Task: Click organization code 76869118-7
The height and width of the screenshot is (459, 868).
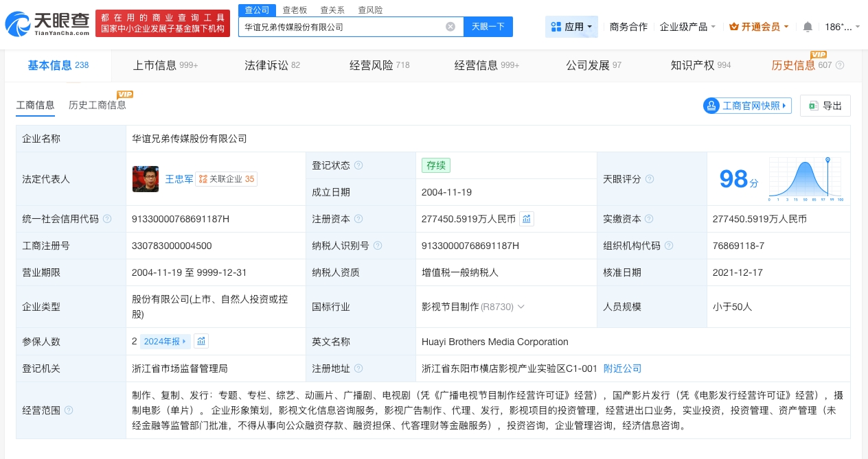Action: pyautogui.click(x=738, y=246)
